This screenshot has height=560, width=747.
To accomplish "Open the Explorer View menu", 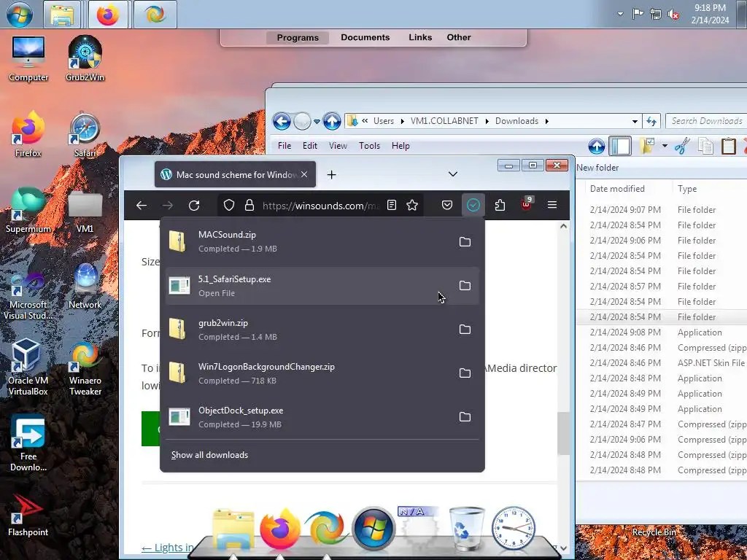I will coord(338,146).
